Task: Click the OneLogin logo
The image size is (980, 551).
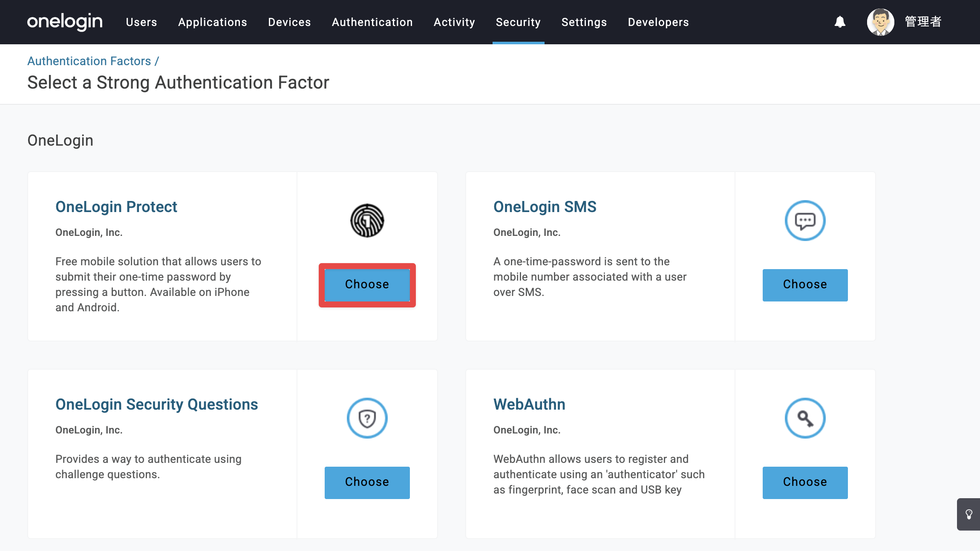Action: (65, 22)
